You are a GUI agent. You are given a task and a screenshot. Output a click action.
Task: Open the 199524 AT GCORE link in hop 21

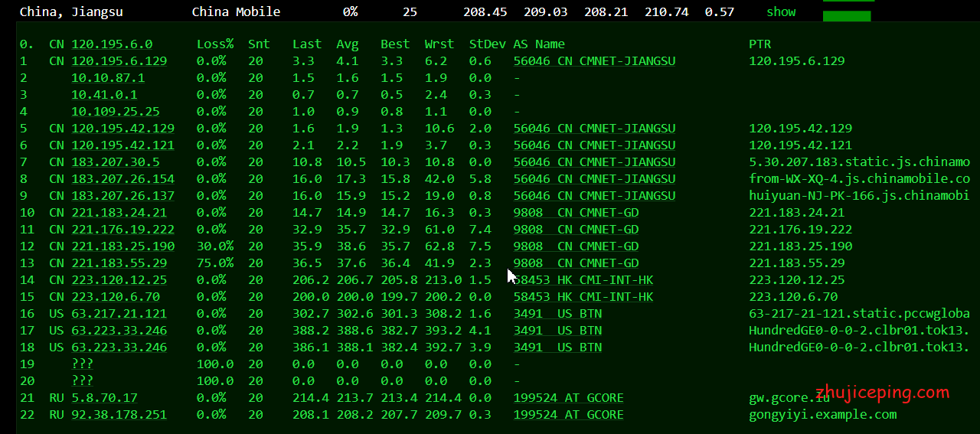click(568, 398)
